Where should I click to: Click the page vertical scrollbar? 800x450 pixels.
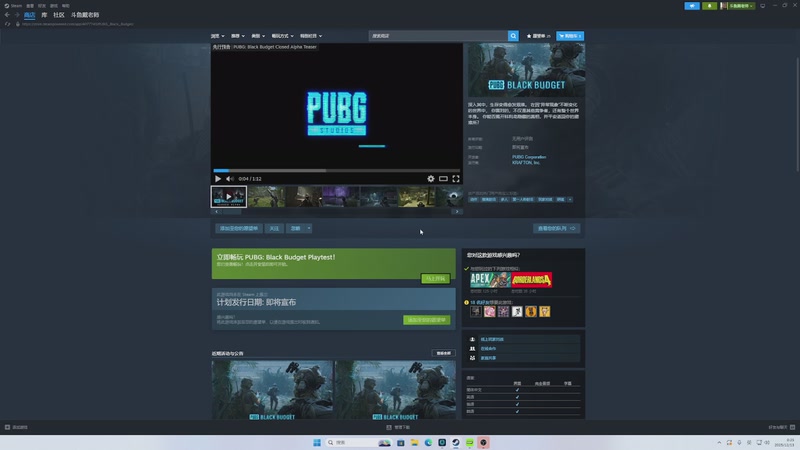click(797, 115)
